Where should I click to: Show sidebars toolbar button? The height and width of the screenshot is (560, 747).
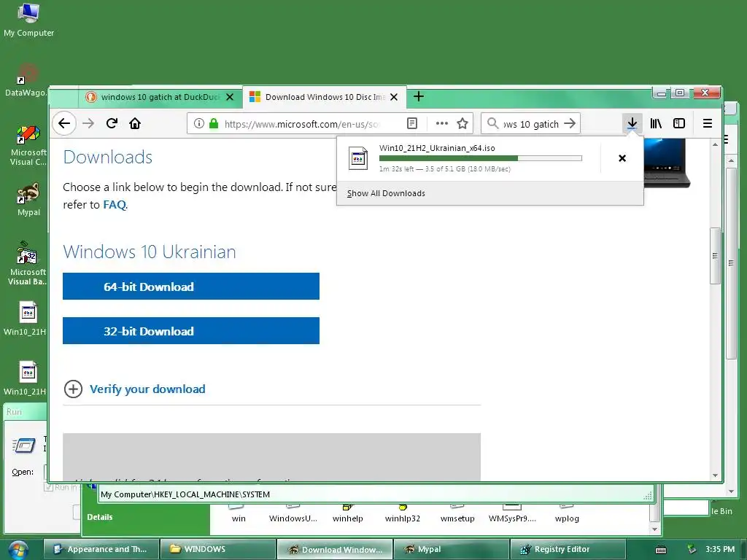click(679, 124)
